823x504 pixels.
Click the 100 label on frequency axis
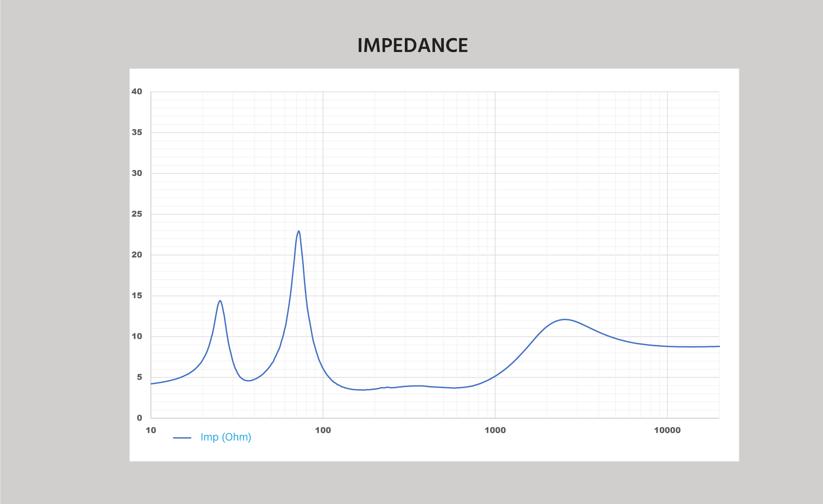click(x=323, y=430)
